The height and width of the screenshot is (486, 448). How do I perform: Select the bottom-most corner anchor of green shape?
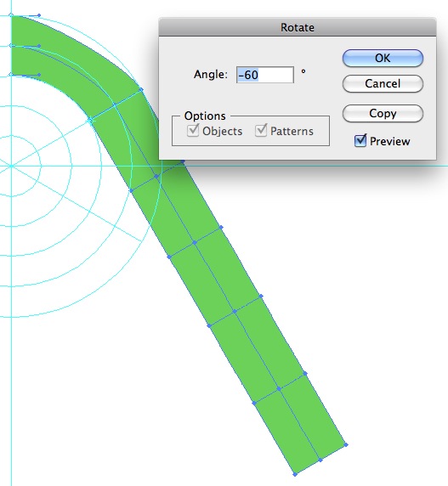[x=295, y=474]
